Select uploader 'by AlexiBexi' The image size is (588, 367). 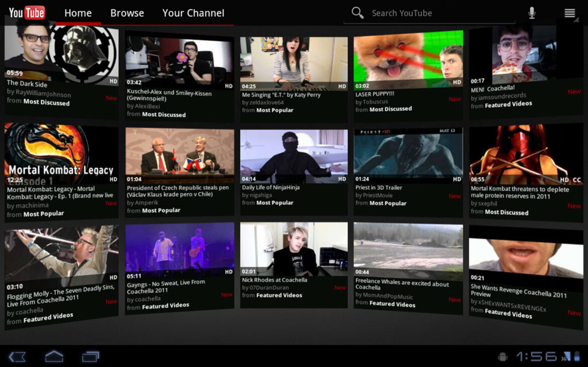click(x=143, y=106)
